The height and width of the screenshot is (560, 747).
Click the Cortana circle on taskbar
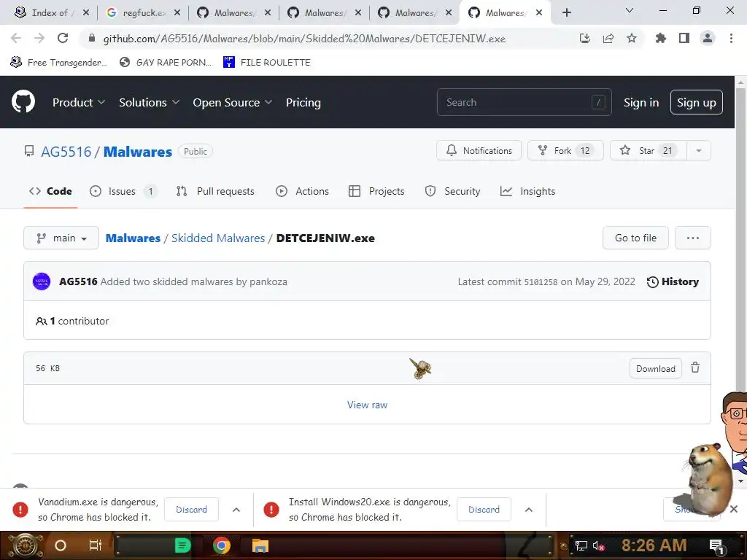pos(61,545)
